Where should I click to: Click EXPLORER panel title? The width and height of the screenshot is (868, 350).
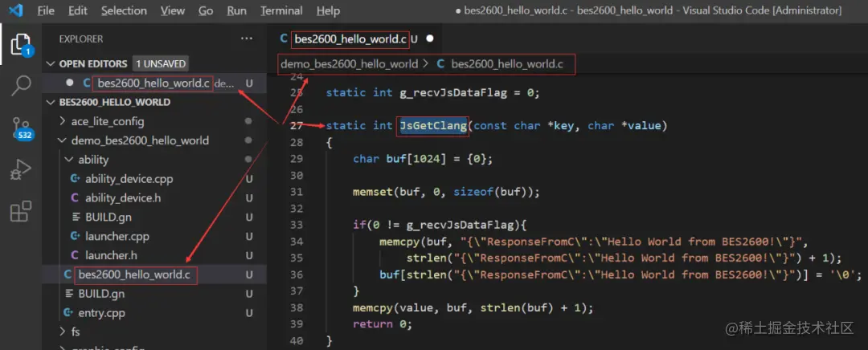(81, 39)
